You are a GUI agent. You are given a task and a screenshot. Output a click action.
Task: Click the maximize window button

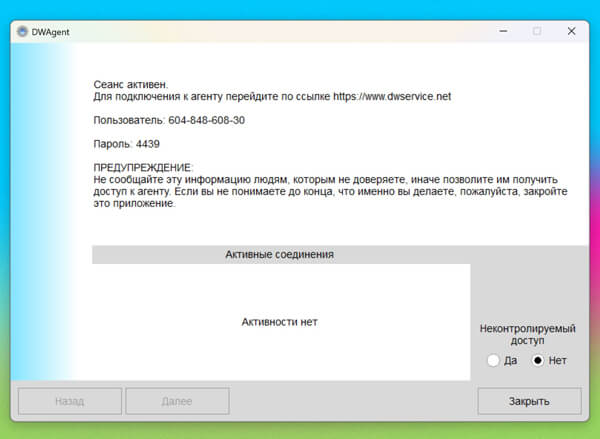pyautogui.click(x=536, y=31)
